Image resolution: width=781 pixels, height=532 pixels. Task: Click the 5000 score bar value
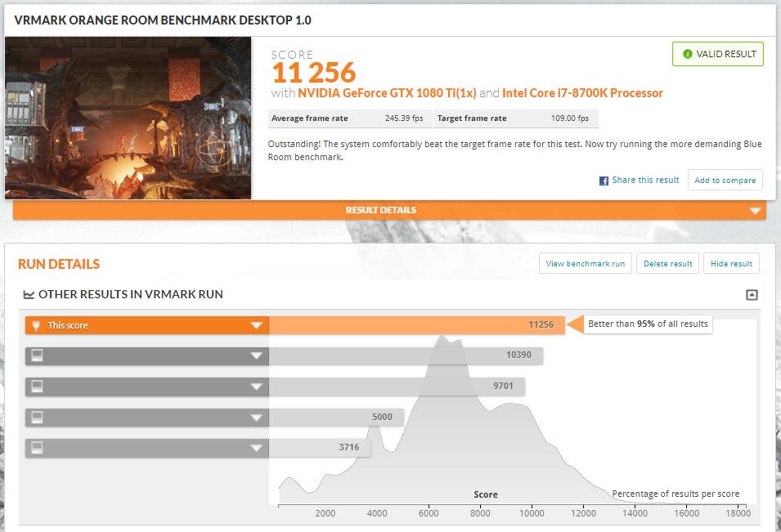[382, 417]
